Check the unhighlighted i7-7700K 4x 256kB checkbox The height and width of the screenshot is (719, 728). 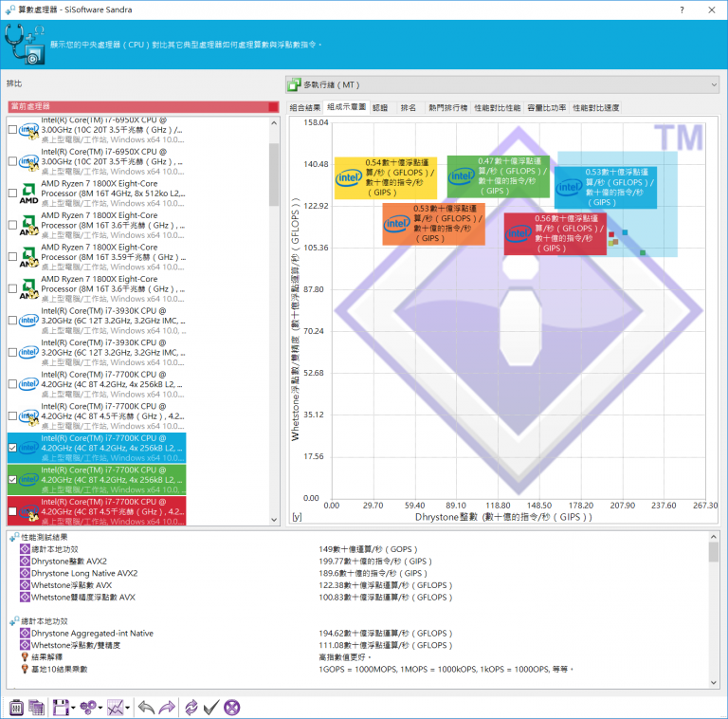(13, 384)
